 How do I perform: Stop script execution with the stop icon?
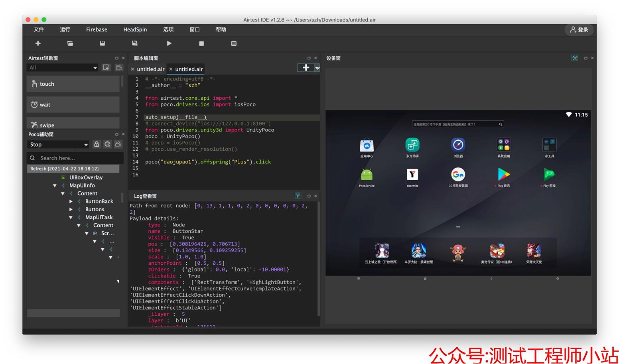pos(201,43)
